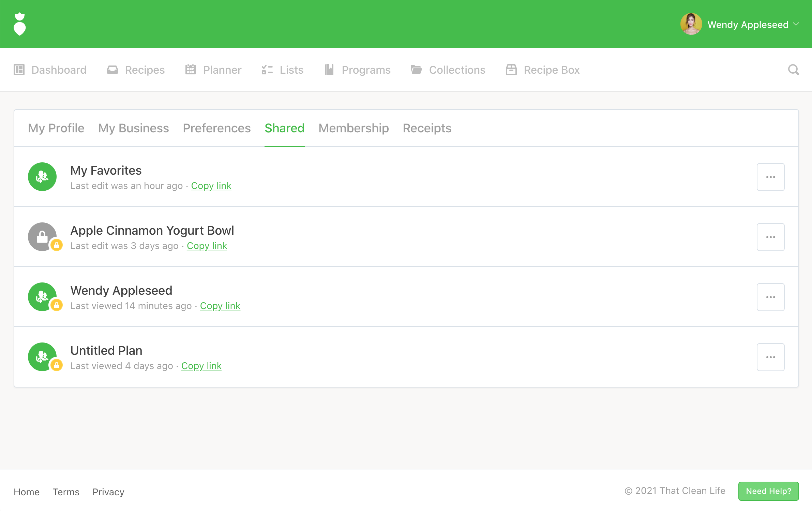This screenshot has width=812, height=511.
Task: Copy link for My Favorites
Action: click(x=211, y=186)
